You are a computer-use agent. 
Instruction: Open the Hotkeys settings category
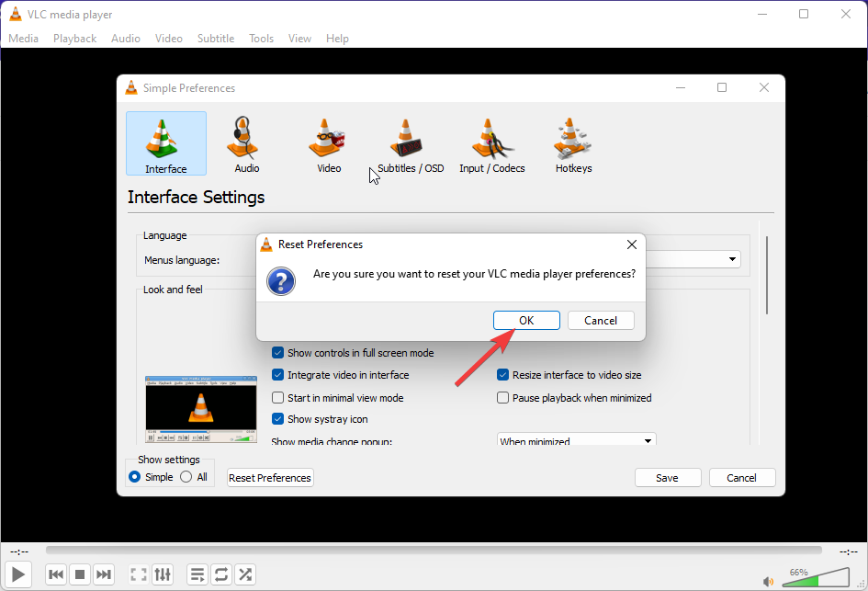pyautogui.click(x=573, y=143)
